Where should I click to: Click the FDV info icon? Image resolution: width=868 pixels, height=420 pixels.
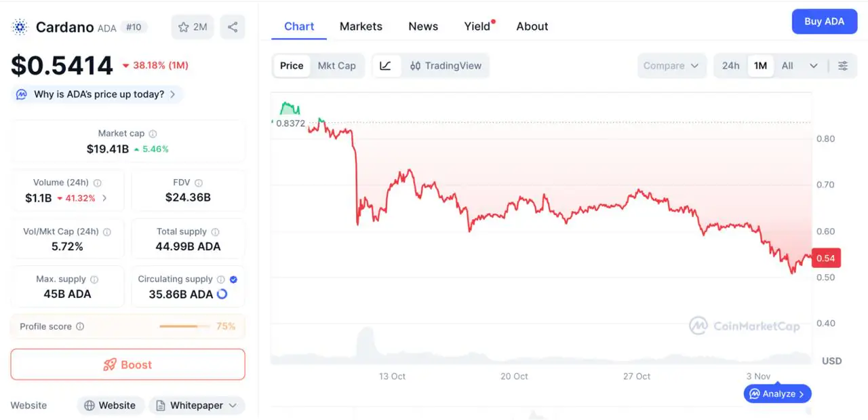click(x=199, y=183)
